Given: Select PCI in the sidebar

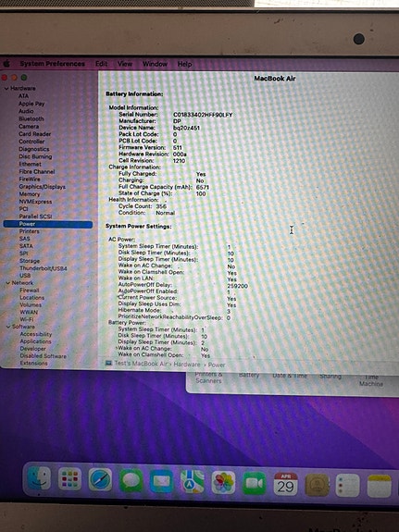Looking at the screenshot, I should click(23, 209).
